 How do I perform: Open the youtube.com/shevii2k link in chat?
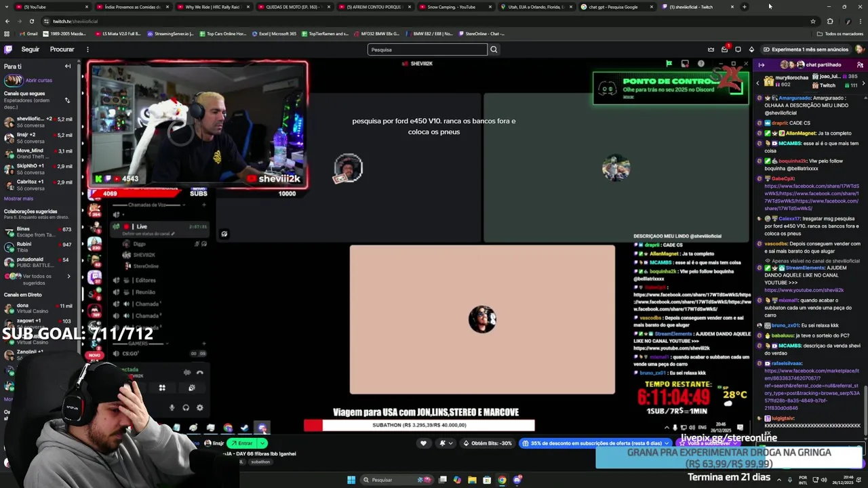coord(804,290)
